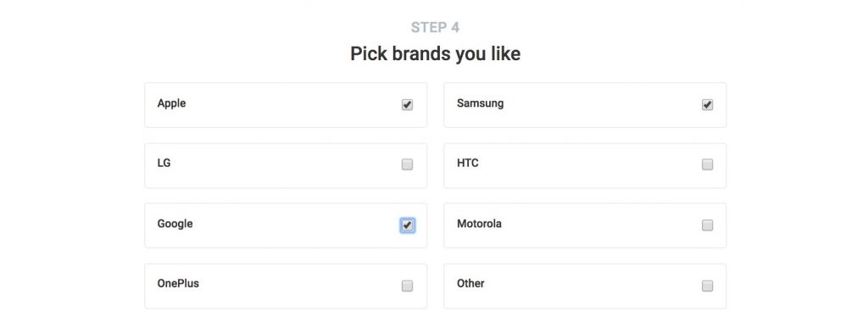Deselect the focused Google checkbox

(x=407, y=225)
